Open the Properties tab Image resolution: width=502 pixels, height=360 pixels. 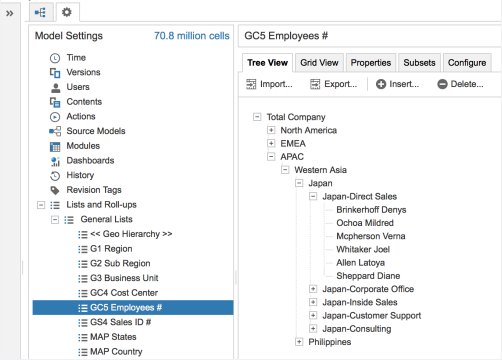371,63
